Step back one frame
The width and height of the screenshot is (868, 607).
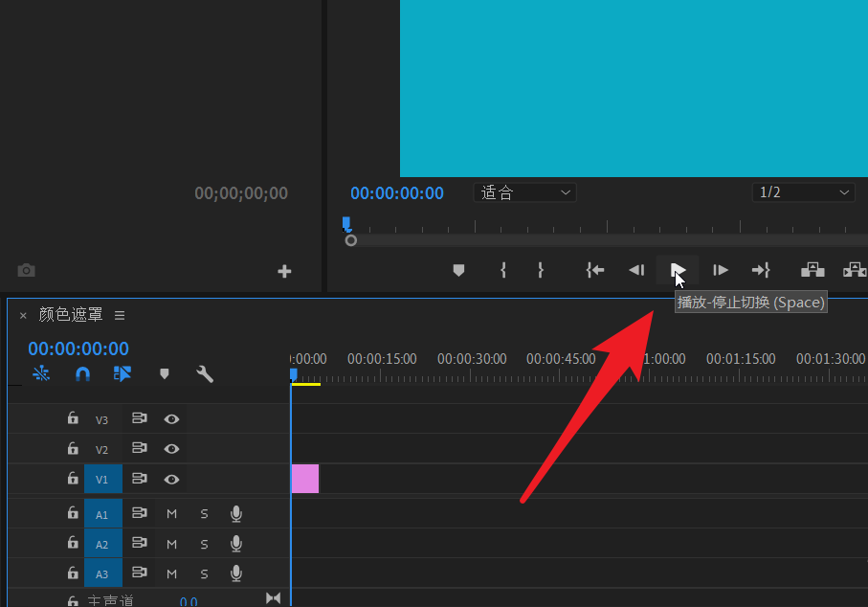(636, 270)
